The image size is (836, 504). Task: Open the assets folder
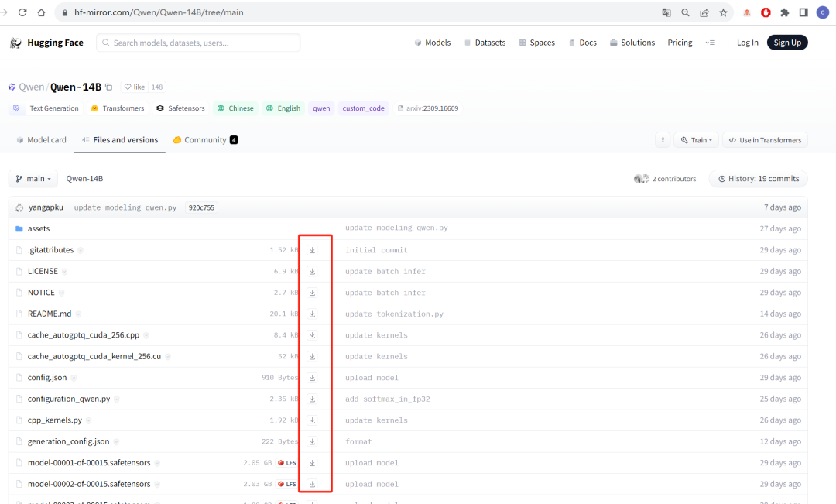39,228
